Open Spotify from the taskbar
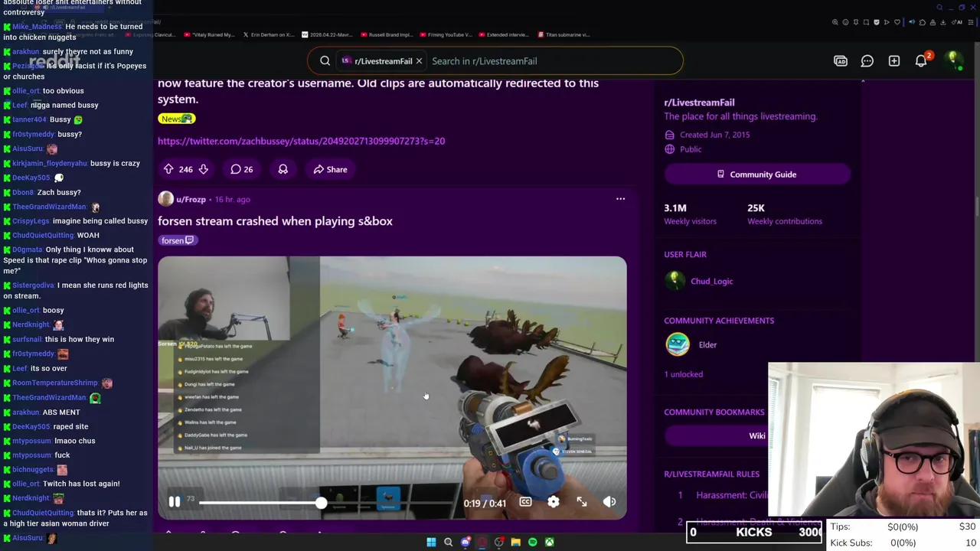The width and height of the screenshot is (980, 551). pyautogui.click(x=532, y=543)
